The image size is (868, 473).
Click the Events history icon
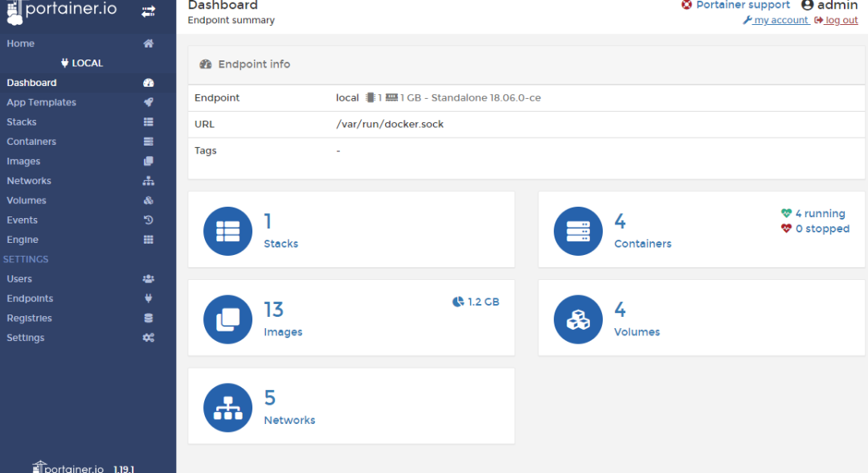coord(149,220)
